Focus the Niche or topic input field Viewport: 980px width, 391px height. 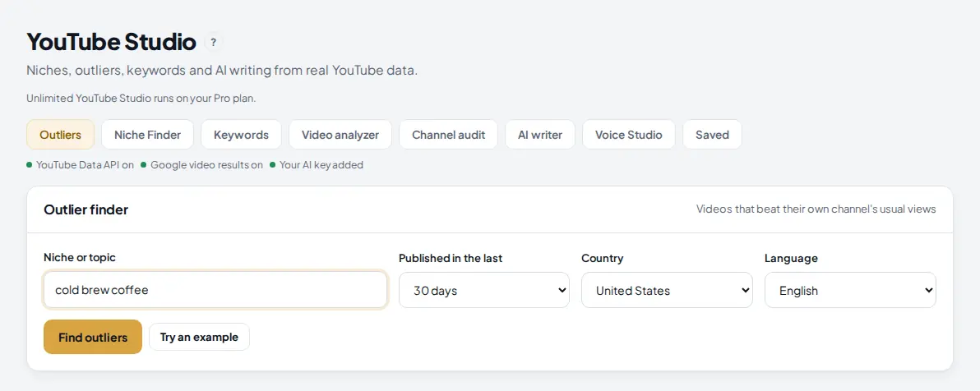[x=215, y=290]
